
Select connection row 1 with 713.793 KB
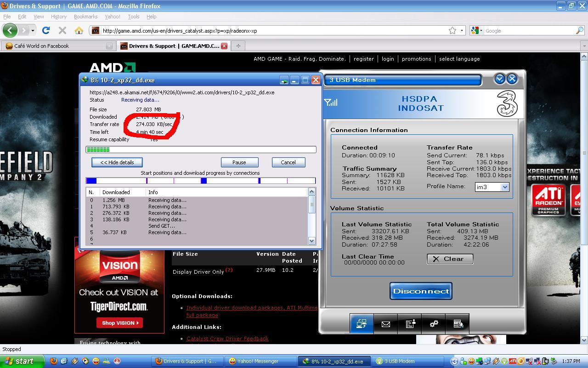tap(197, 207)
